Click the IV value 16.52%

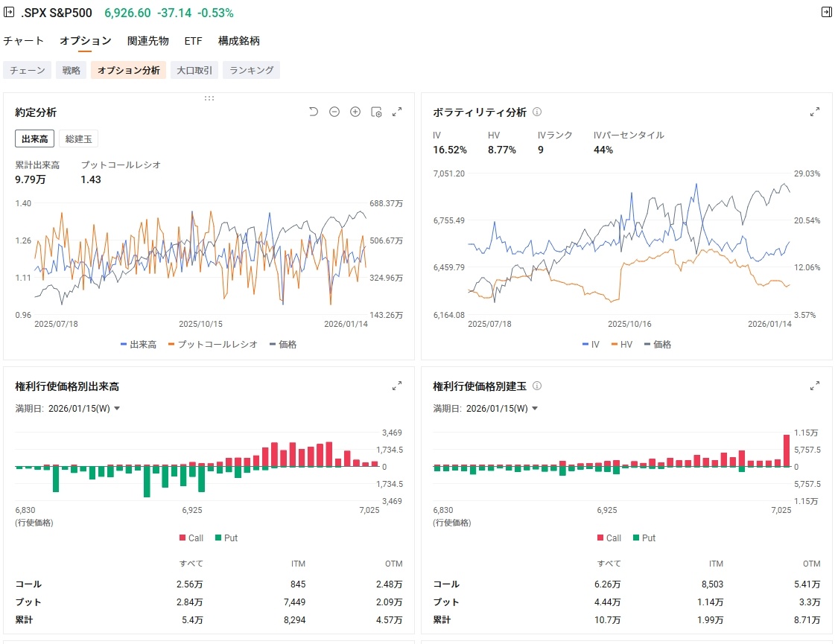point(450,150)
